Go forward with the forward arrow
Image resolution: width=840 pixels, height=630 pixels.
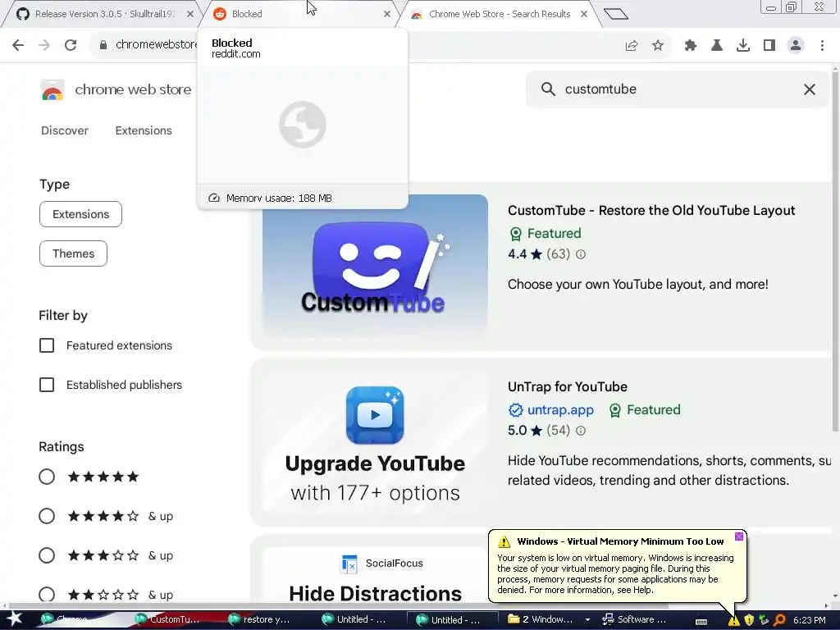pyautogui.click(x=44, y=45)
